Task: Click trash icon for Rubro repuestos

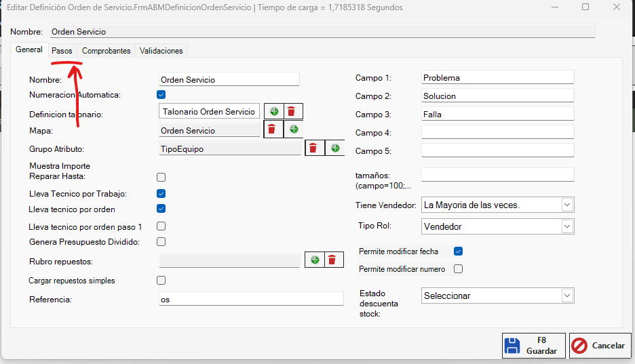Action: (332, 260)
